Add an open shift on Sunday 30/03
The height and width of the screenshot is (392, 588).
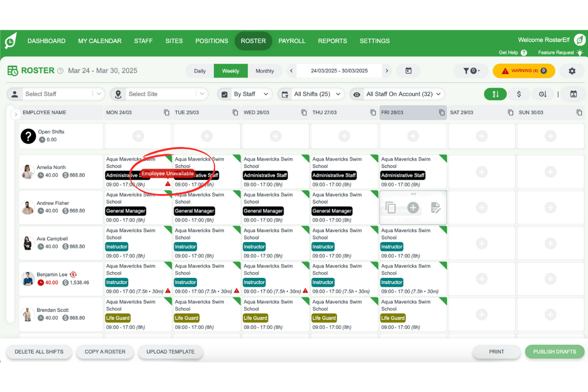point(550,136)
